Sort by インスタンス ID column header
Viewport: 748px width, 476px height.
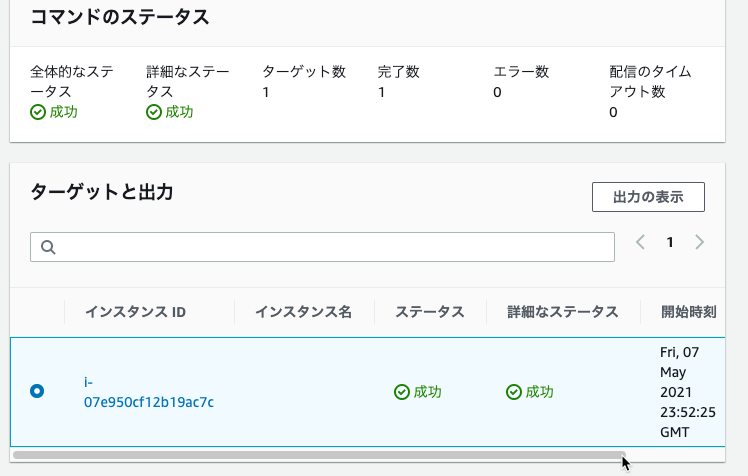pos(135,312)
